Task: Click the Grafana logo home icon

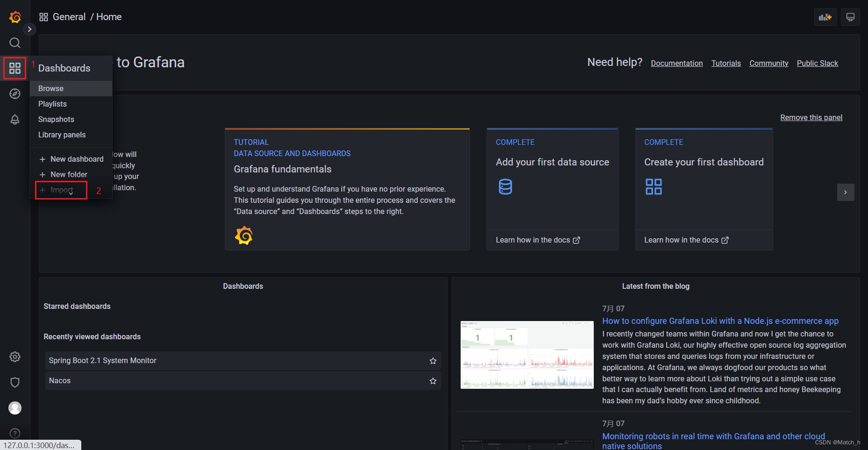Action: click(15, 17)
